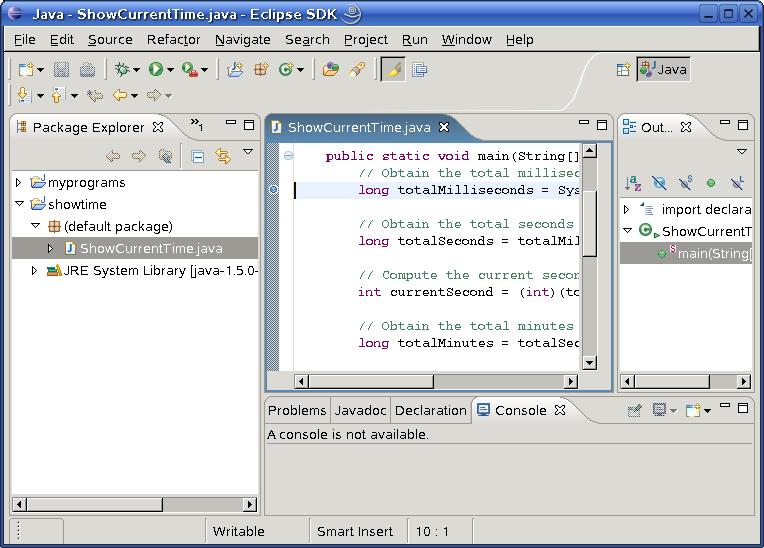Toggle alphabetical Sort in Outline view
Screen dimensions: 764x548
coord(632,183)
